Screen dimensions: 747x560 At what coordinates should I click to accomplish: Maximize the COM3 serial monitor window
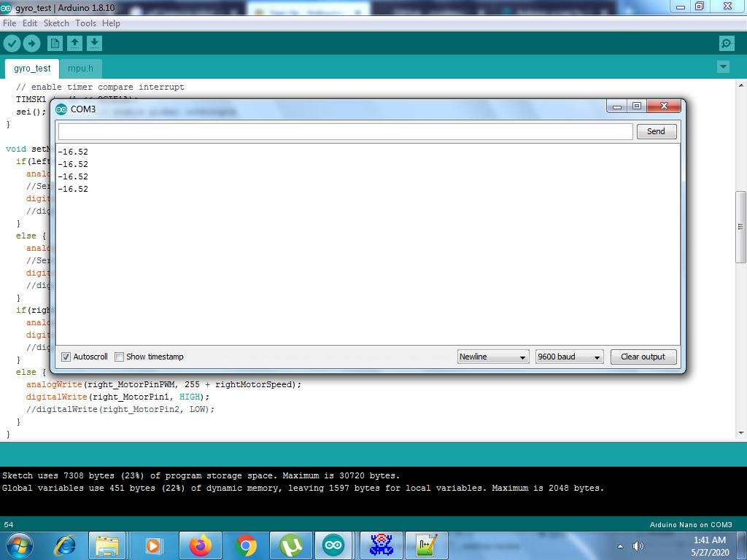636,106
